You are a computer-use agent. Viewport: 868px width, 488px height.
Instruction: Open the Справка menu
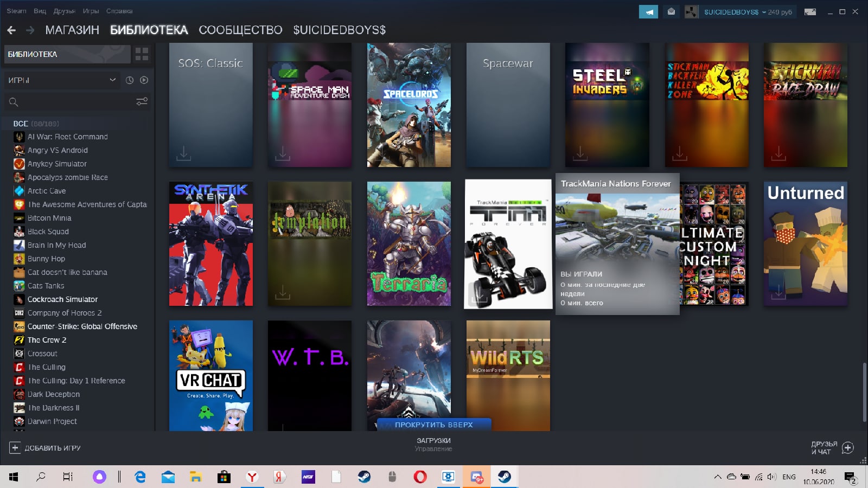coord(119,11)
